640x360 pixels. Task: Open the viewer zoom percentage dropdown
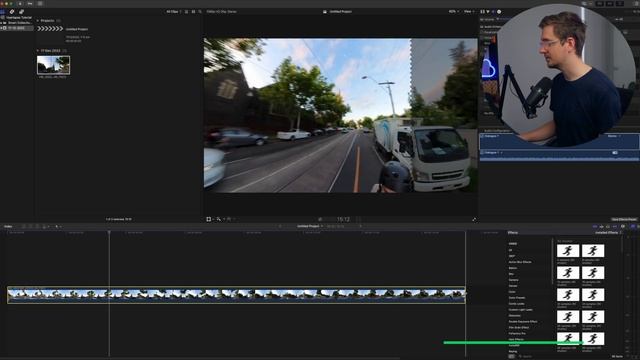click(x=453, y=12)
